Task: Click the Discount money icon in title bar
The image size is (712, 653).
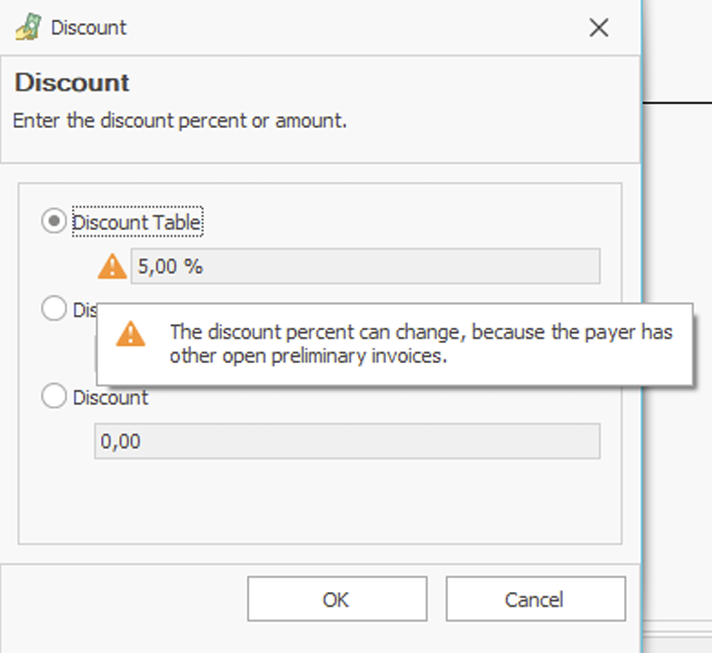Action: coord(28,27)
